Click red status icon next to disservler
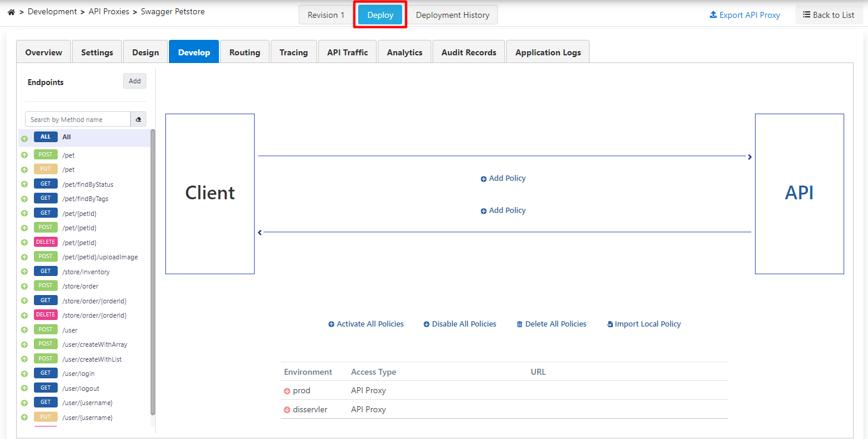The width and height of the screenshot is (868, 439). pos(287,410)
